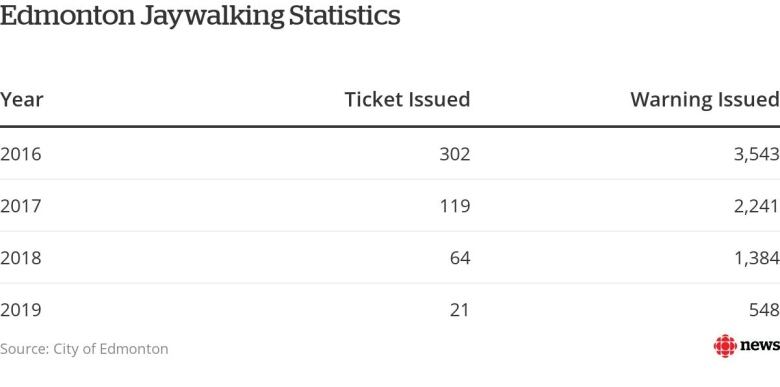This screenshot has height=387, width=780.
Task: Click the bold header divider line
Action: 390,127
